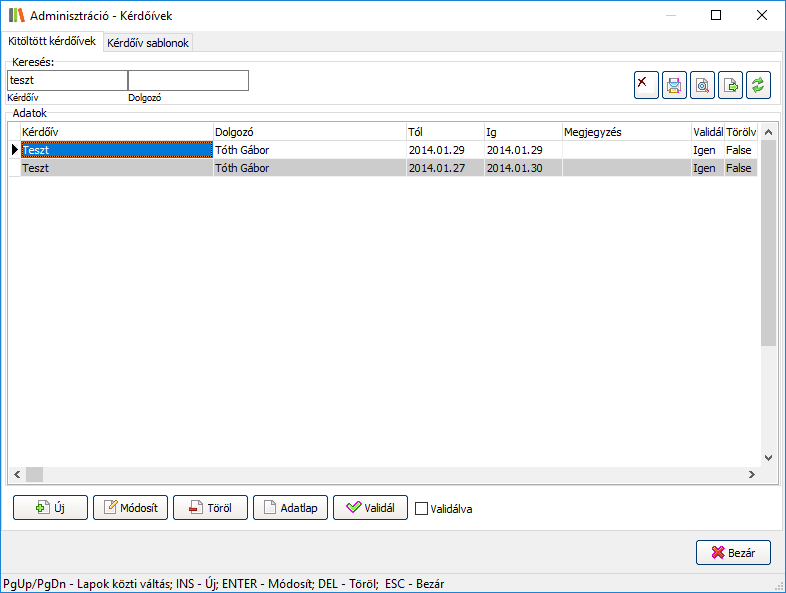Toggle the Validálva checkbox
Viewport: 786px width, 593px height.
pyautogui.click(x=422, y=509)
